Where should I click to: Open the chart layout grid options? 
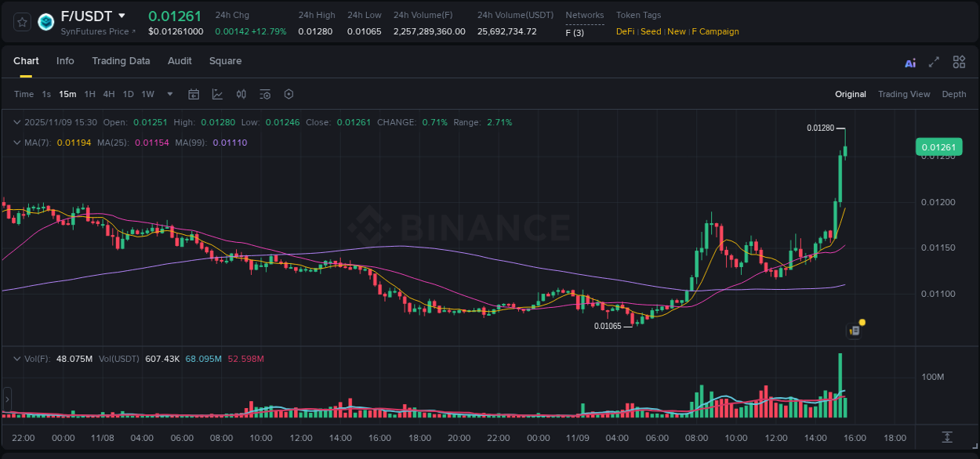[x=959, y=61]
